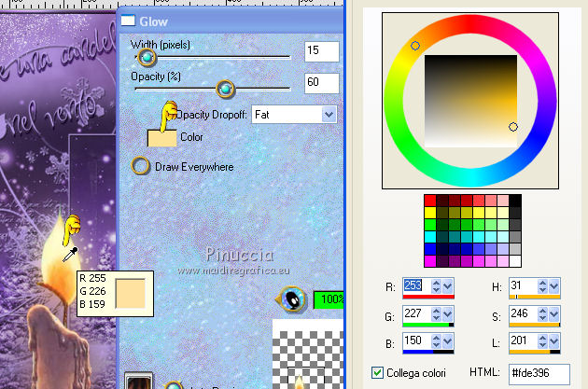Open the R value dropdown arrow

448,286
